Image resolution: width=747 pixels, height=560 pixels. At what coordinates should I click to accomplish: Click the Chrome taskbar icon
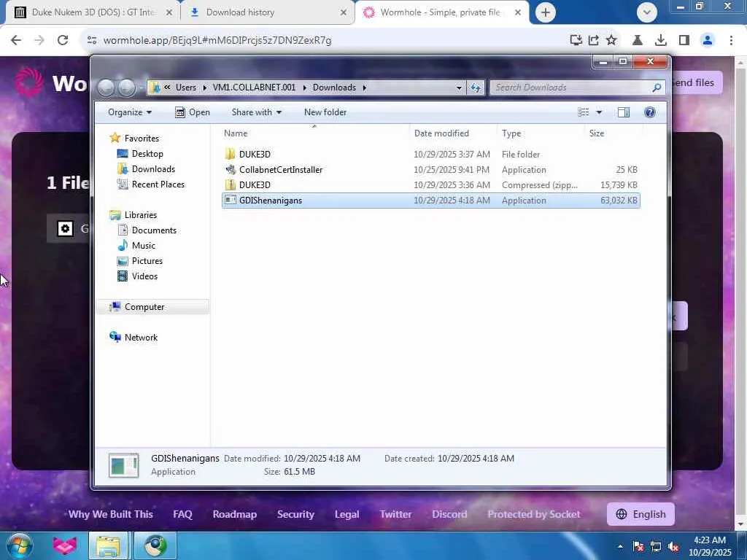[x=155, y=545]
